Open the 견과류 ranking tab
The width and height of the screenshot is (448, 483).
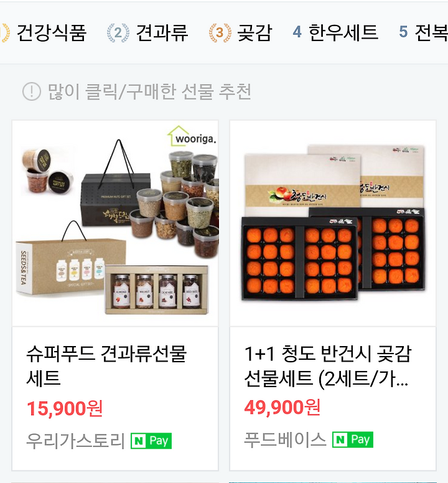pos(147,32)
